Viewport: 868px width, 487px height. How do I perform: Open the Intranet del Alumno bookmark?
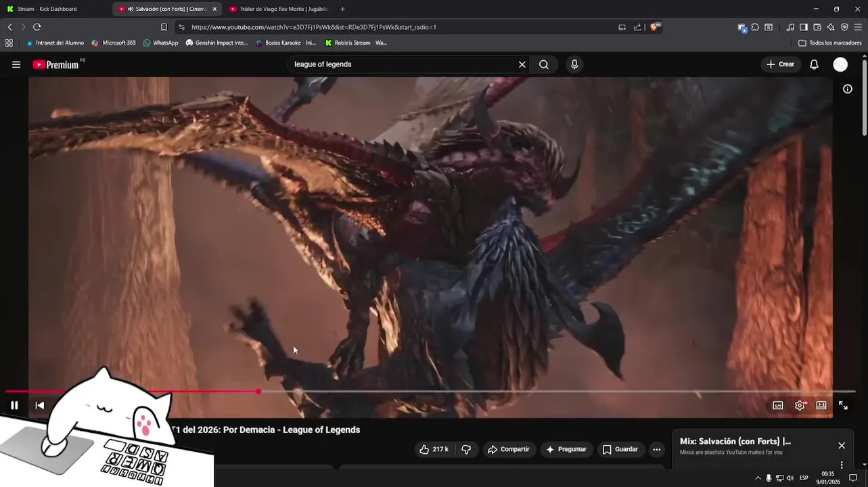click(55, 43)
